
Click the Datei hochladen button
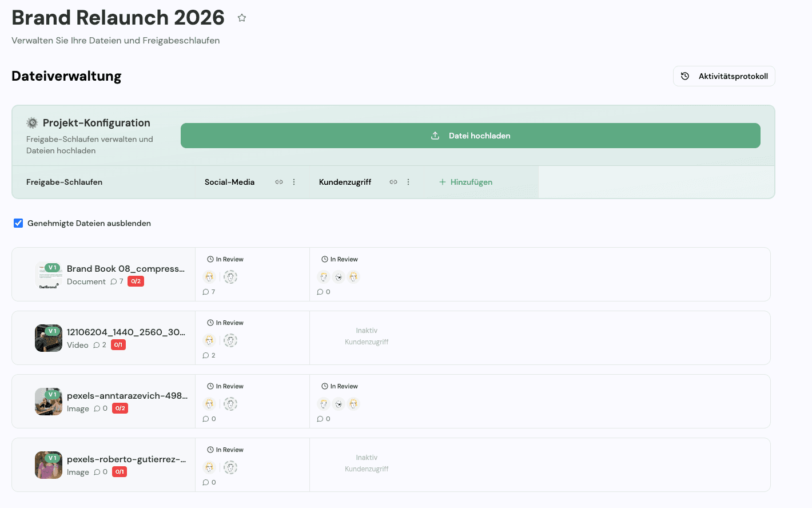470,136
